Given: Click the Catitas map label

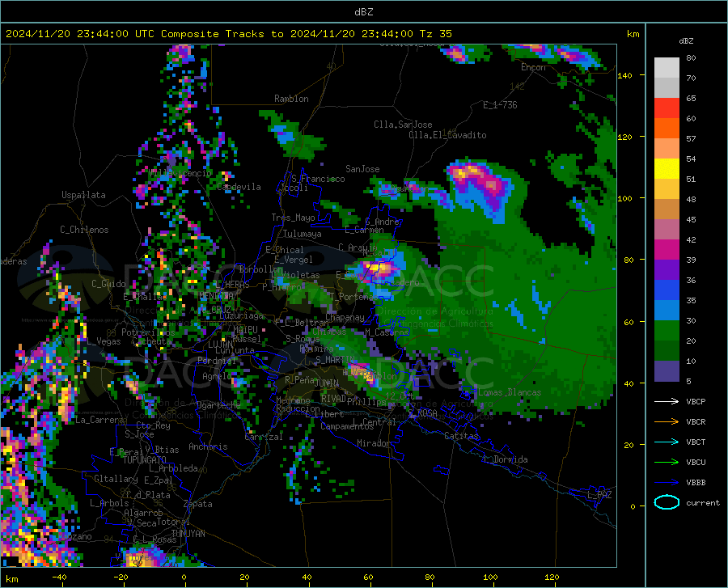Looking at the screenshot, I should pos(461,436).
